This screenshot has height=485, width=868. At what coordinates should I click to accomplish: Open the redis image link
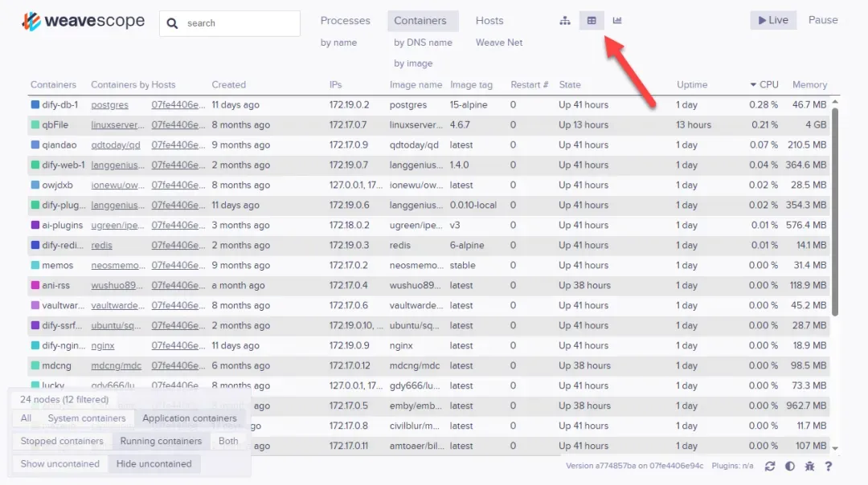101,245
